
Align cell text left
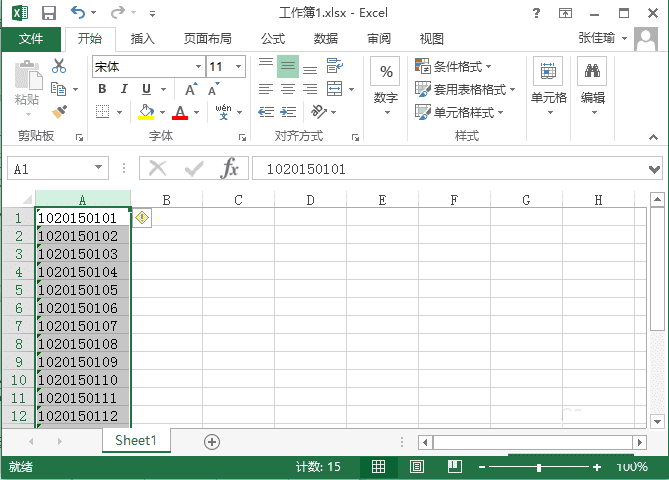(x=266, y=89)
